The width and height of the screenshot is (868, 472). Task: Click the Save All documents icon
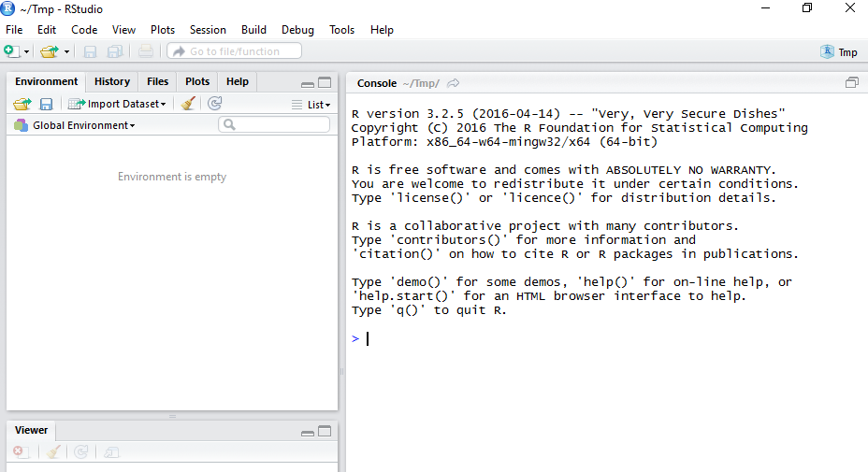(115, 51)
